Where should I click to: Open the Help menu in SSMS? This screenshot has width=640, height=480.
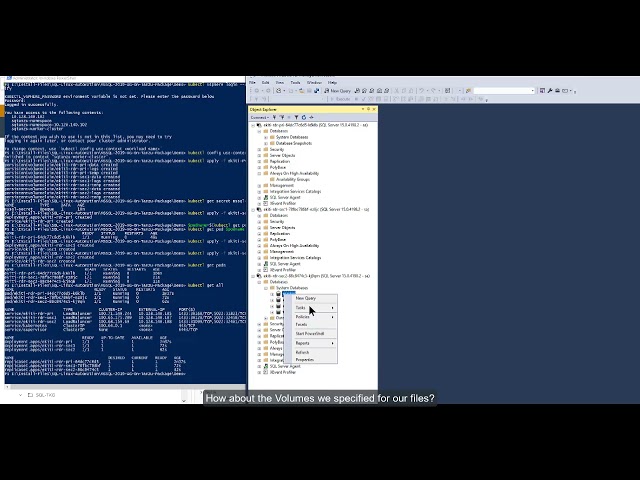click(332, 82)
